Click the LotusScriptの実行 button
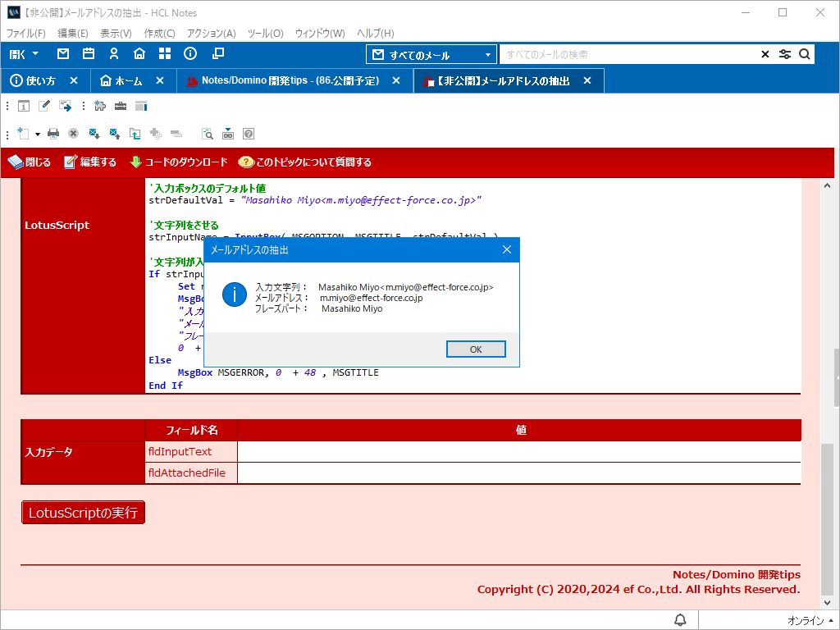This screenshot has height=630, width=840. [x=83, y=513]
